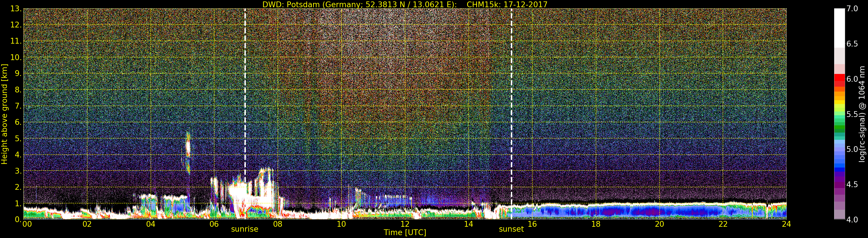Click the Height above ground axis label

click(x=4, y=114)
